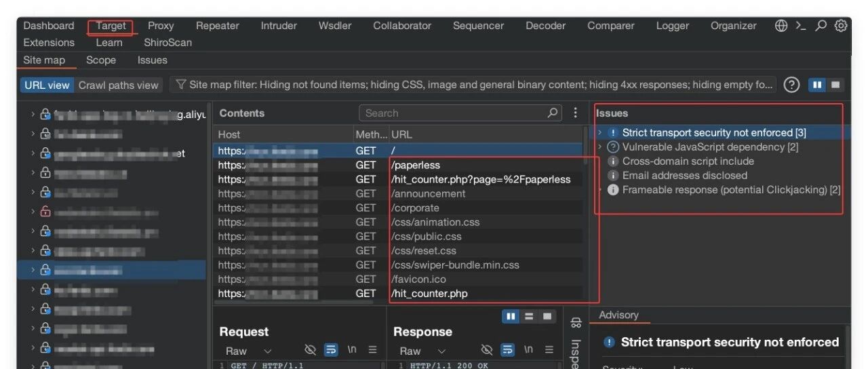The width and height of the screenshot is (868, 369).
Task: Select the Cross-domain script include issue
Action: 688,161
